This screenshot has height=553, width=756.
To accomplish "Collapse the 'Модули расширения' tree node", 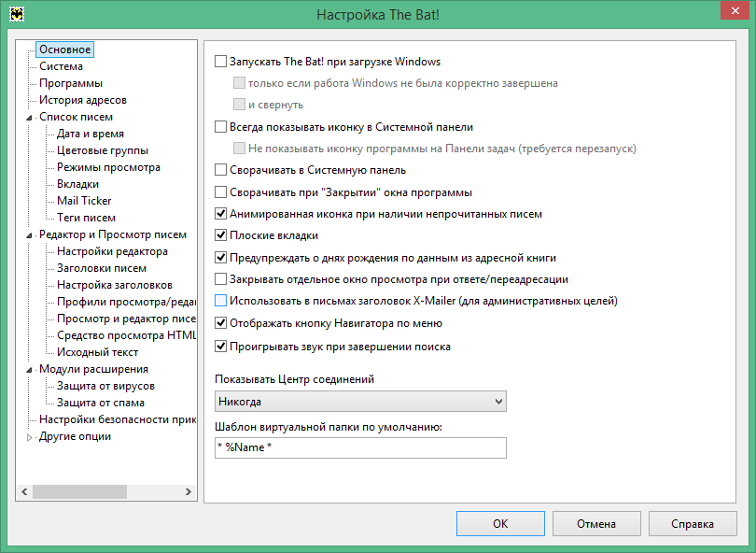I will (30, 370).
